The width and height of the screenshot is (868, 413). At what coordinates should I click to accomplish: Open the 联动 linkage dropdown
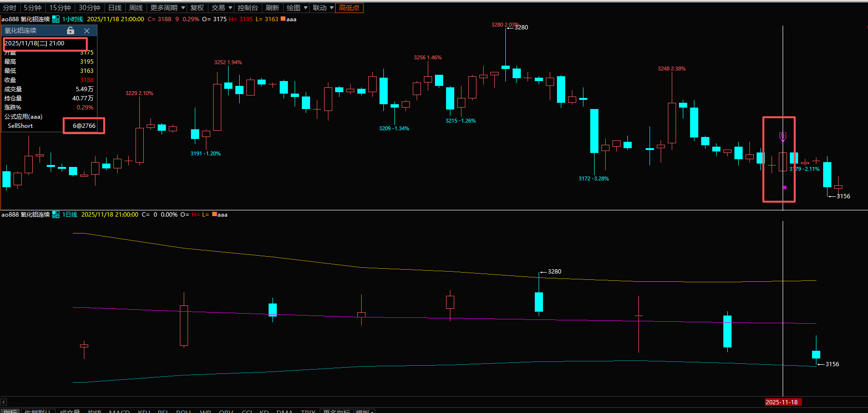coord(323,8)
